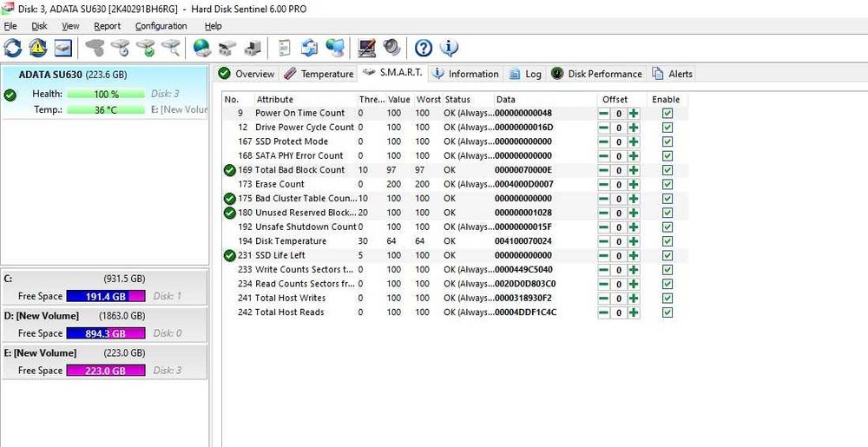868x447 pixels.
Task: Click the disk with clock toolbar icon
Action: tap(120, 48)
